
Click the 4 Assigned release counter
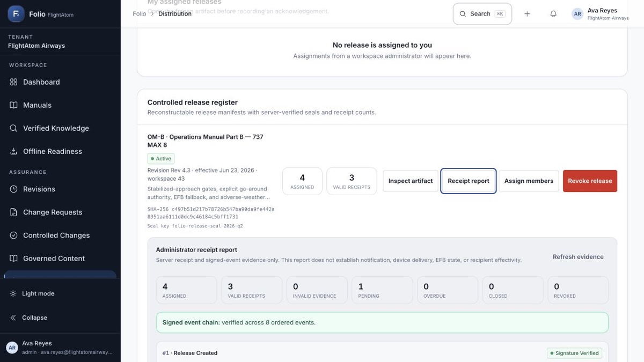302,181
